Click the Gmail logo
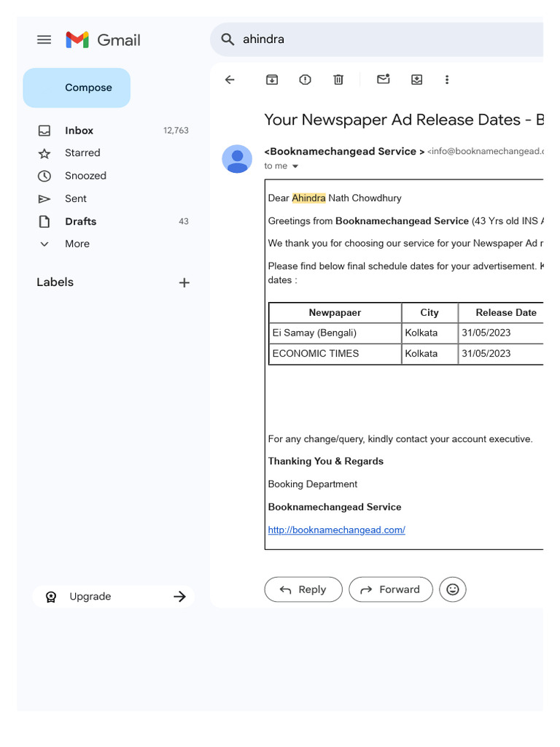The image size is (560, 747). (x=104, y=40)
